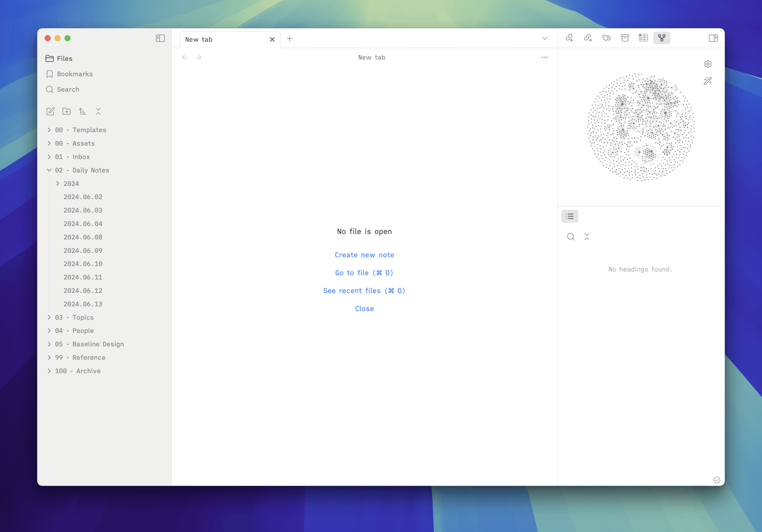Collapse the 02 - Daily Notes folder
The width and height of the screenshot is (762, 532).
coord(49,170)
